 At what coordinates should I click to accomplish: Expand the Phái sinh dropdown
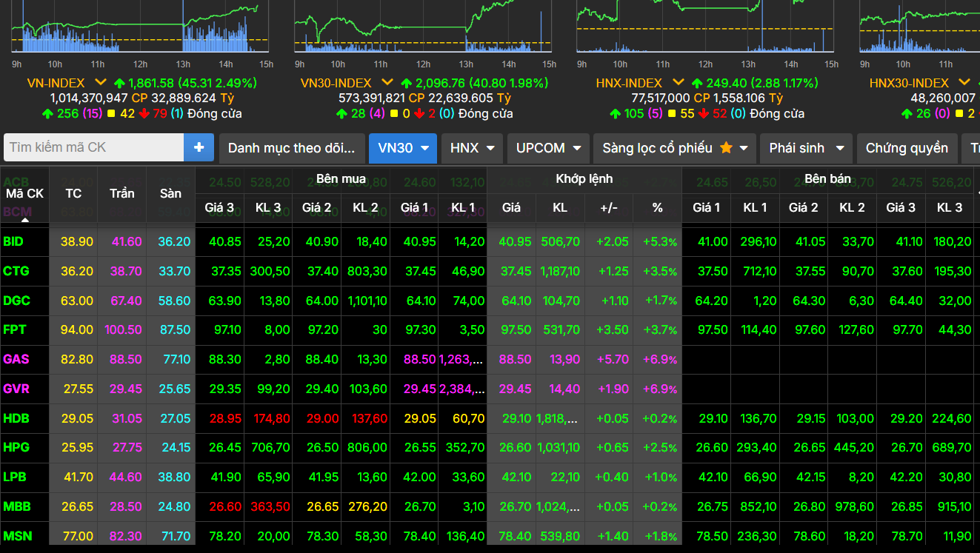806,148
